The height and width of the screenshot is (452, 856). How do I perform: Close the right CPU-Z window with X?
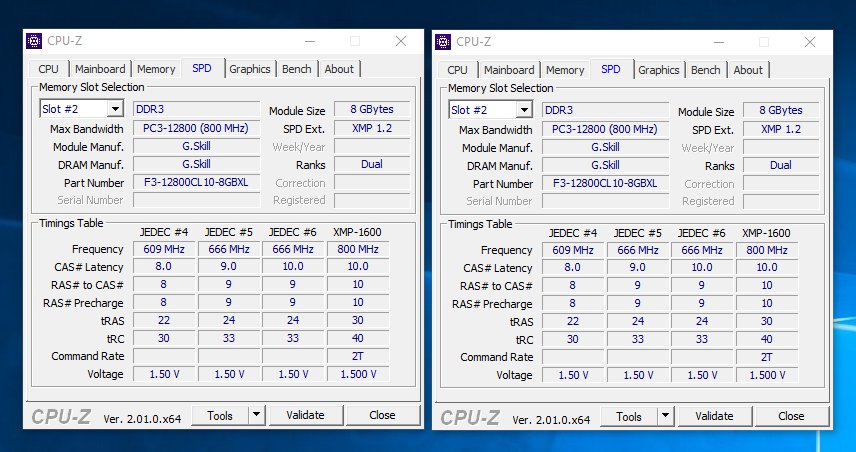810,42
